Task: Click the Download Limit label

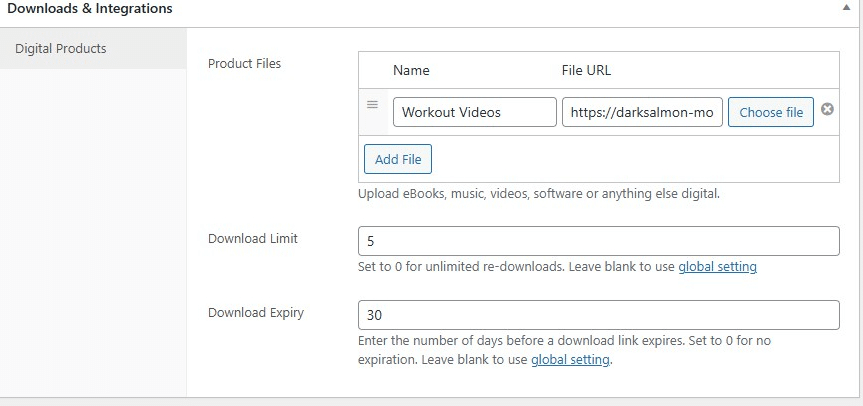Action: click(x=252, y=239)
